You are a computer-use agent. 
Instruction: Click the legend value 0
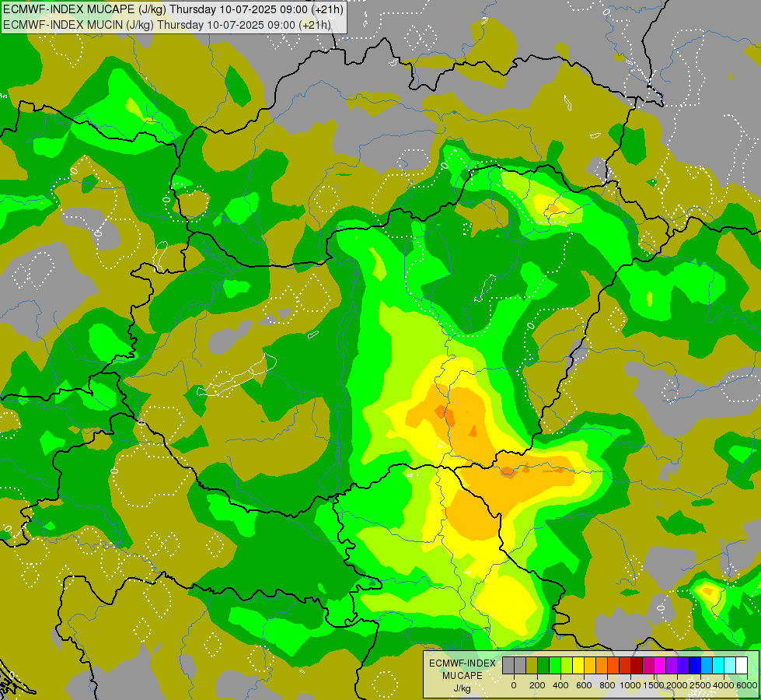[514, 685]
